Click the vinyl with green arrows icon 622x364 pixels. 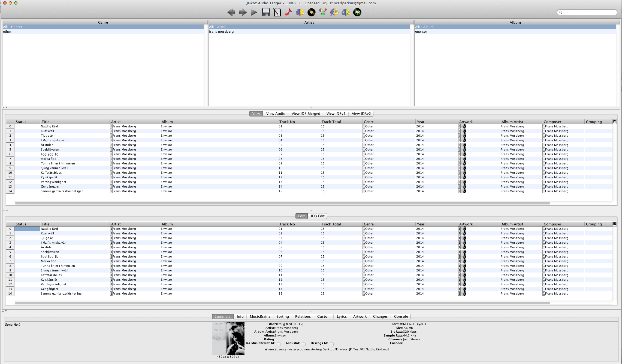(357, 12)
